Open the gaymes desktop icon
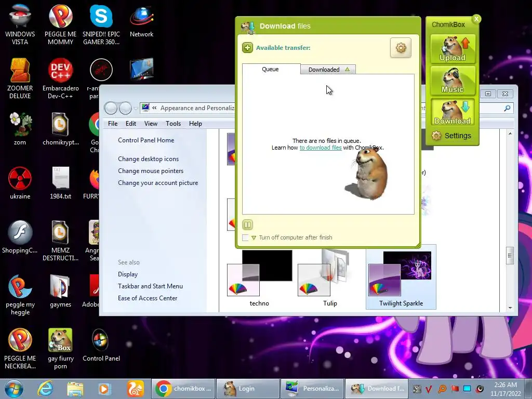 pyautogui.click(x=60, y=290)
